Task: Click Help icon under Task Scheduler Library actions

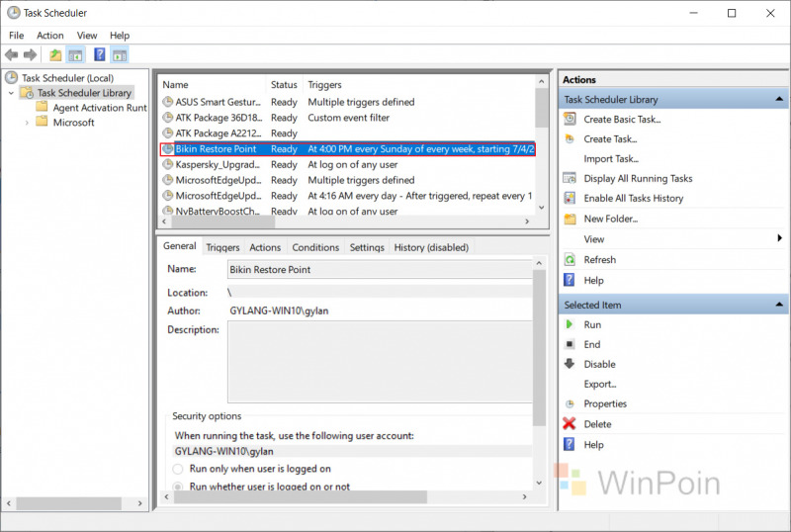Action: [x=570, y=280]
